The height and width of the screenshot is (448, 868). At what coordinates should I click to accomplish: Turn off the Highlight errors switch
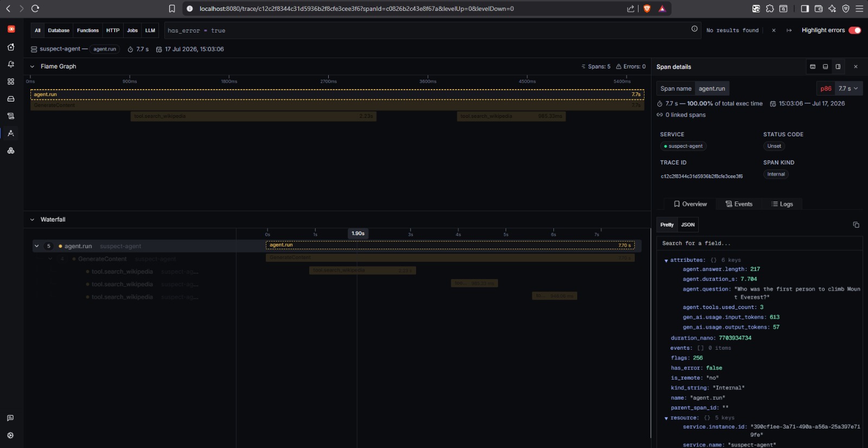pos(855,30)
